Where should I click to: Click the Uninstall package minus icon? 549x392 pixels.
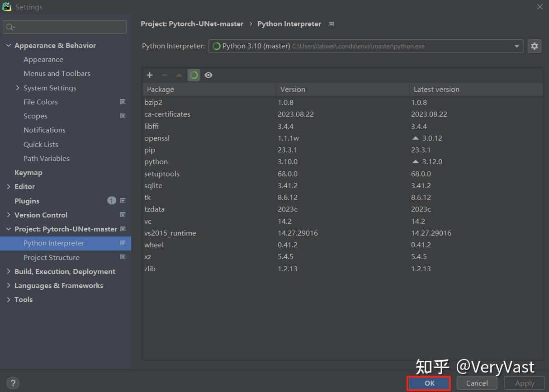pos(165,75)
